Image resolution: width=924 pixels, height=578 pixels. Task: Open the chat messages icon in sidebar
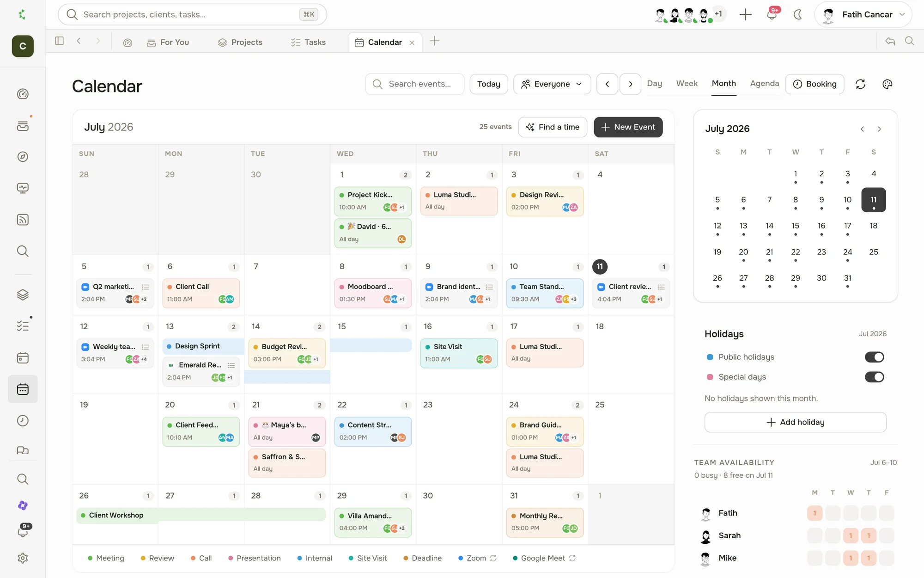(23, 450)
